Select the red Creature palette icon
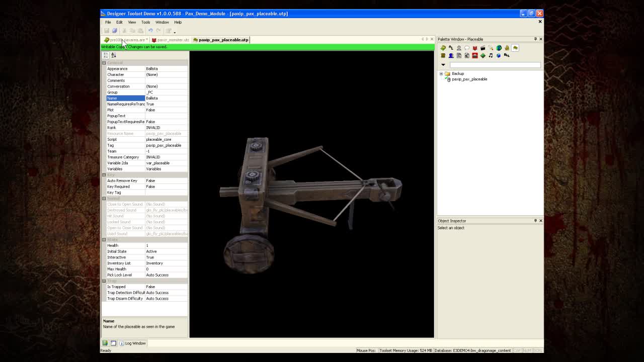 (475, 48)
